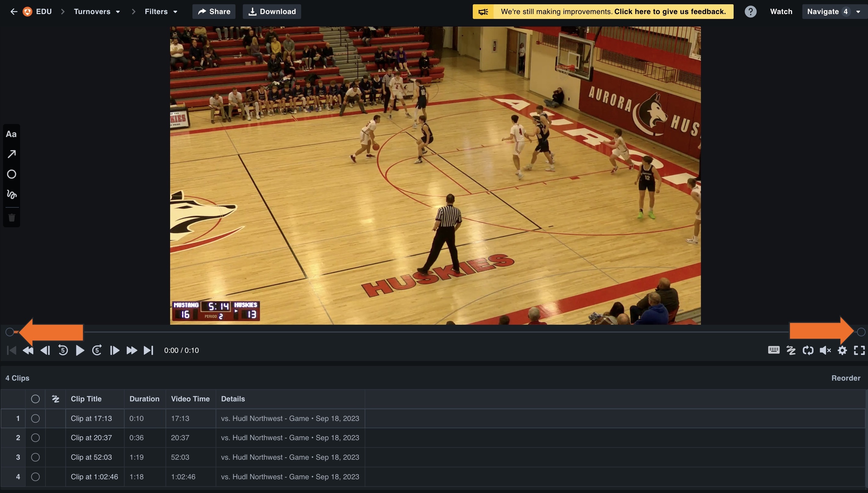Open keyboard shortcuts from the player bar
Screen dimensions: 868x493
click(774, 350)
